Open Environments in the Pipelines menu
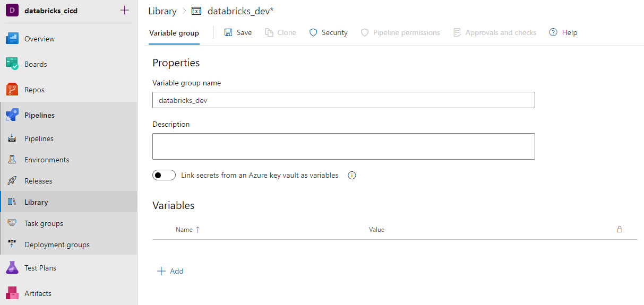Screen dimensions: 644x305 47,160
